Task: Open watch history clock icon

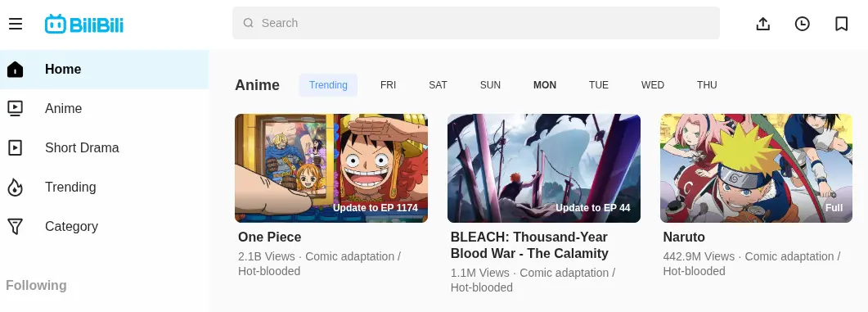Action: [802, 24]
